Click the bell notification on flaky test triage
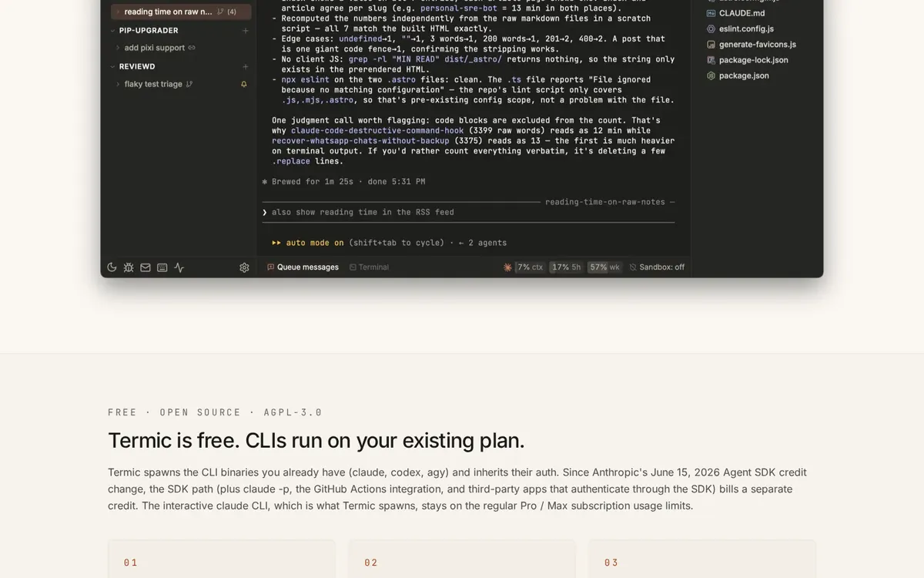 pyautogui.click(x=244, y=84)
